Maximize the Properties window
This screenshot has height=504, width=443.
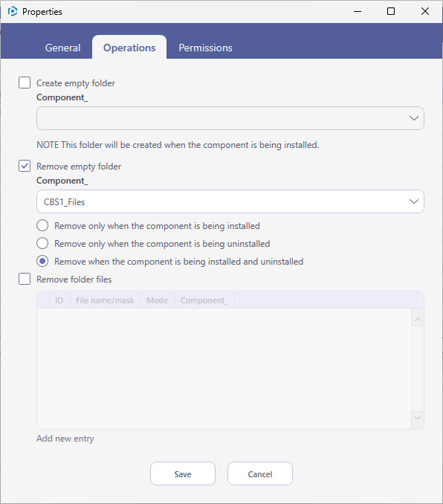coord(391,12)
